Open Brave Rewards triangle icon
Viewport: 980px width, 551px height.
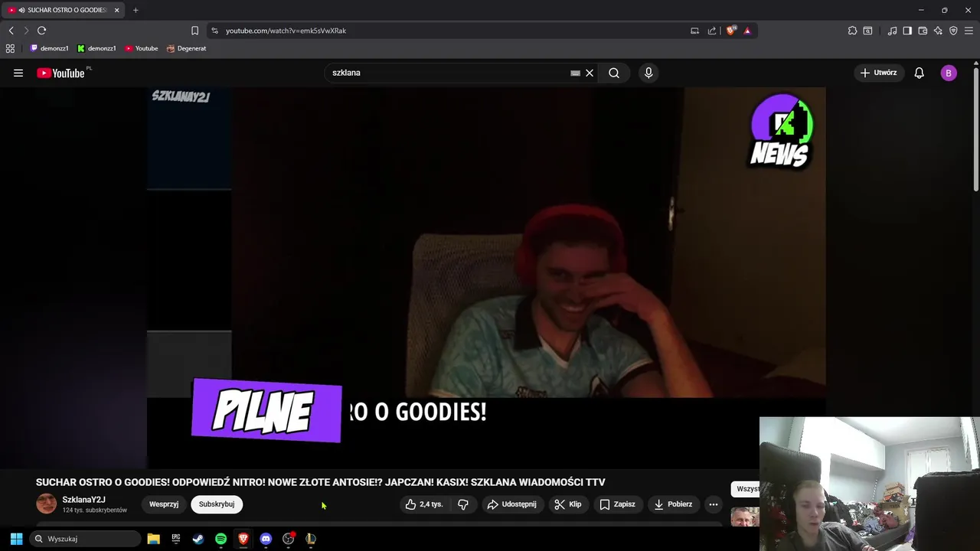pyautogui.click(x=747, y=31)
